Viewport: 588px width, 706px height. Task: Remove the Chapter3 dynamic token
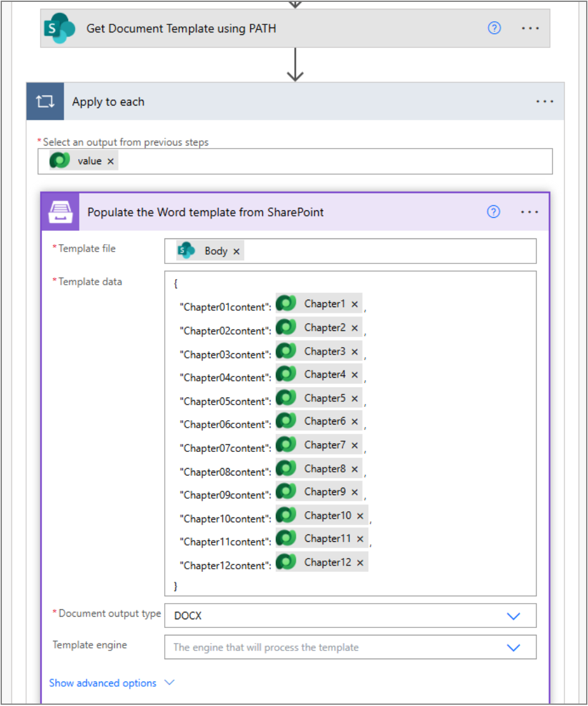[355, 351]
